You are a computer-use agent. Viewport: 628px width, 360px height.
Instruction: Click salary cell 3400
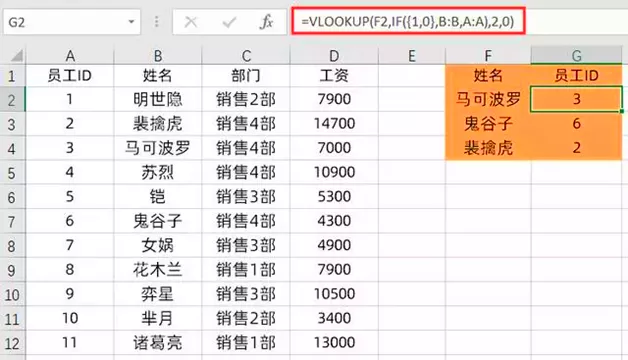coord(334,318)
